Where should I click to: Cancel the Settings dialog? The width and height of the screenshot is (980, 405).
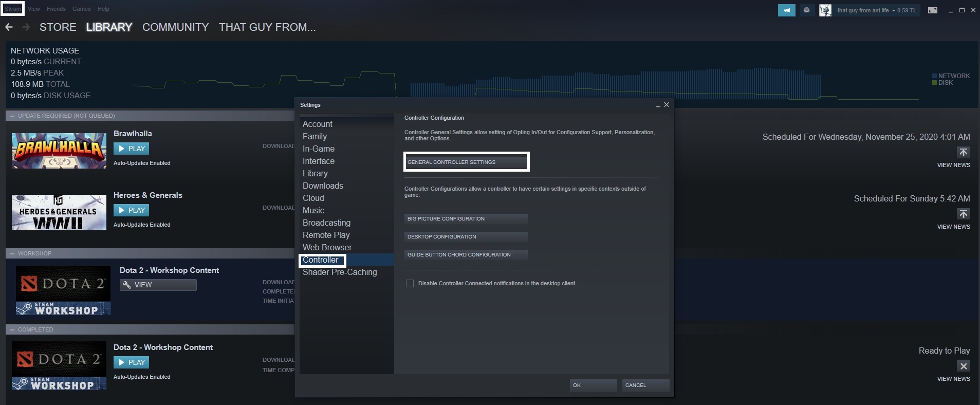coord(645,385)
